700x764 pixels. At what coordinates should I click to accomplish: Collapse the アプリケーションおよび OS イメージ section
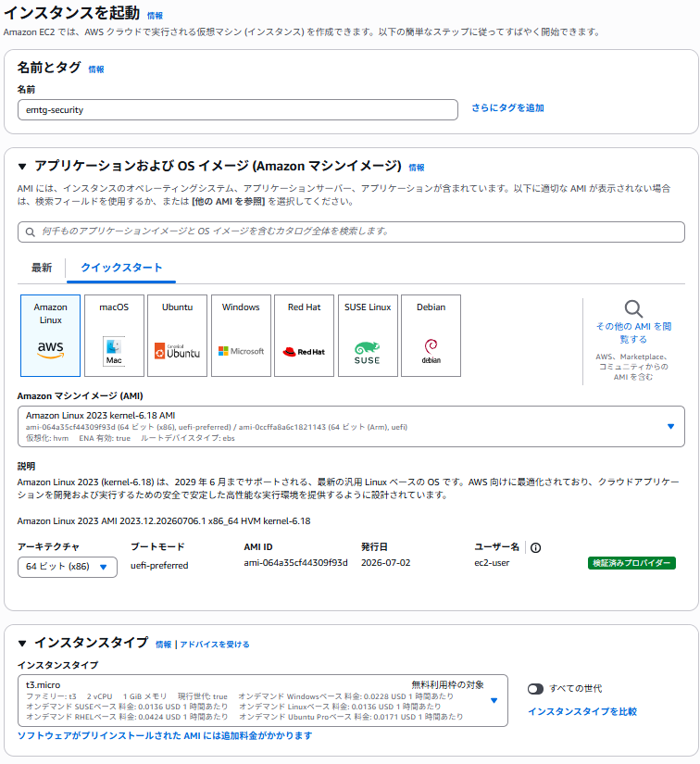click(22, 167)
